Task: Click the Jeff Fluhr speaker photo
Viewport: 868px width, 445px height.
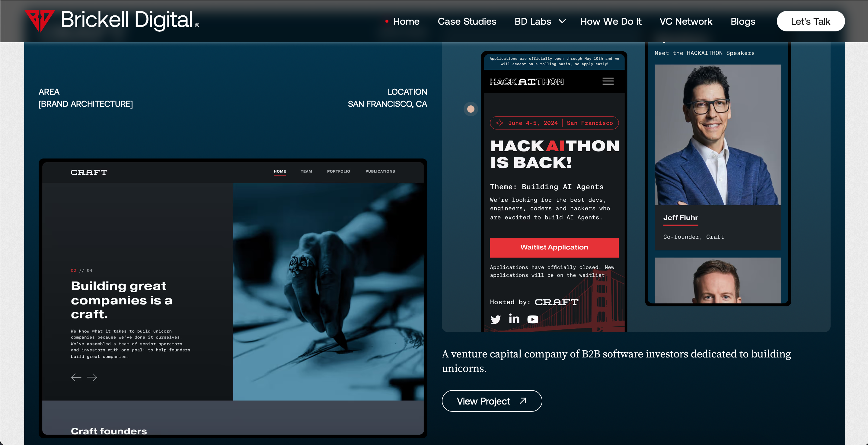Action: [x=718, y=135]
